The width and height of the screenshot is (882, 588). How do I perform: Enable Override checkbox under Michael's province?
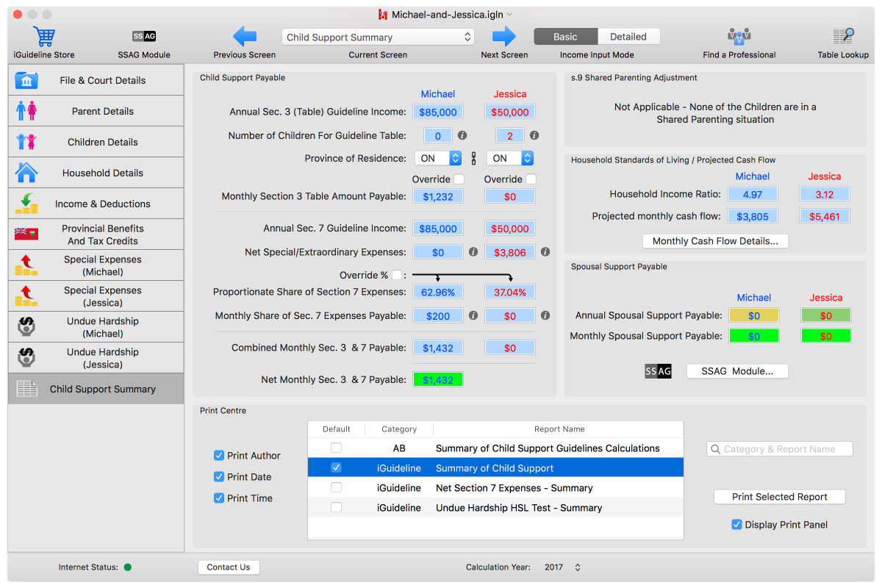(x=459, y=179)
